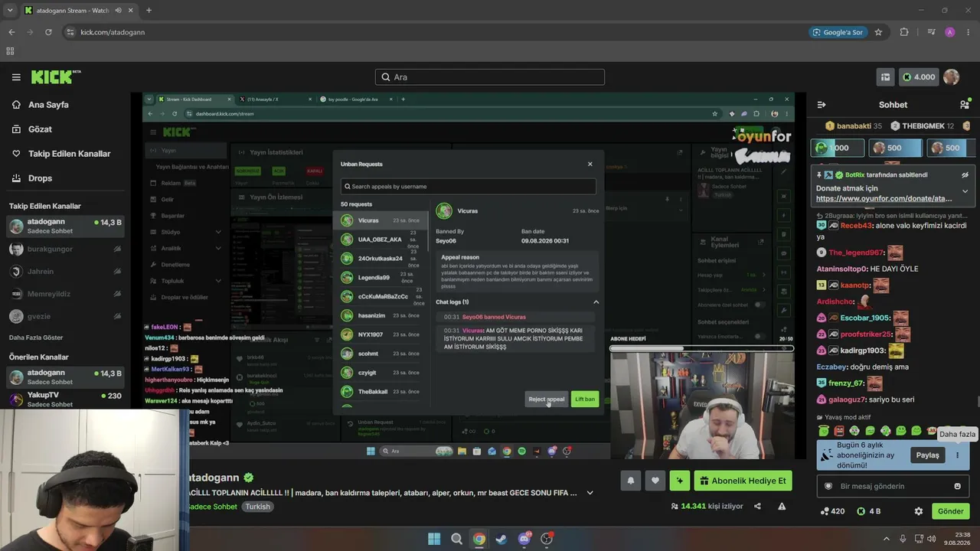Viewport: 980px width, 551px height.
Task: Open the oyunfor donate link
Action: click(x=884, y=199)
